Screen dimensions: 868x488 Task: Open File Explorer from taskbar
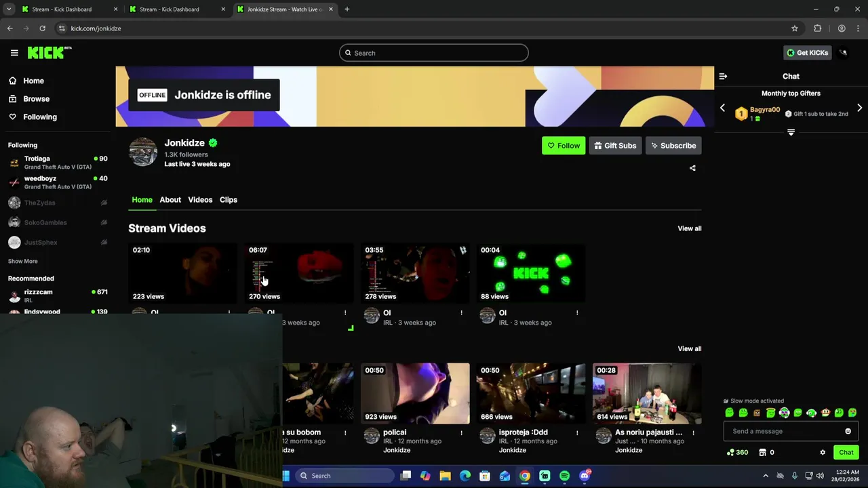(x=445, y=476)
